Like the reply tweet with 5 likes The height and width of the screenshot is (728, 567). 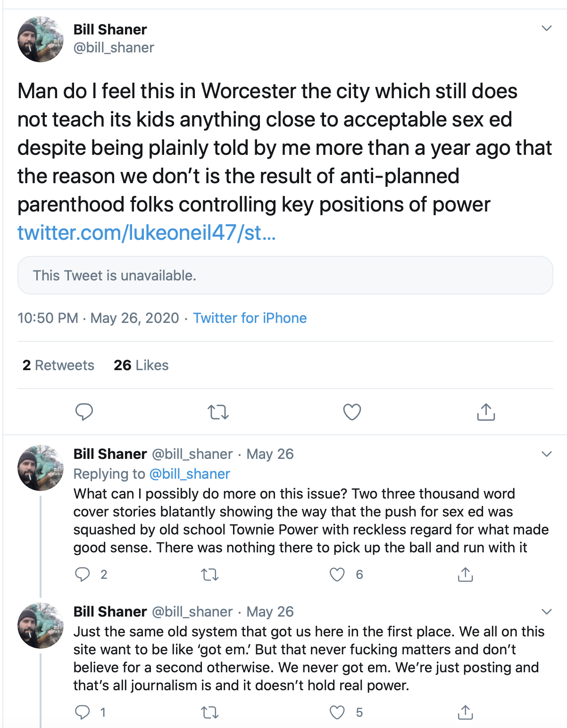click(x=337, y=712)
